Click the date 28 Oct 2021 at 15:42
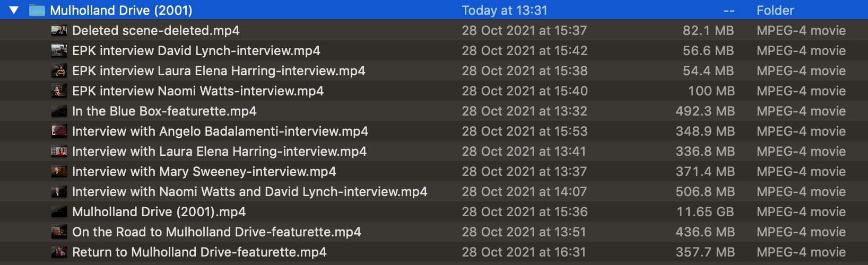The height and width of the screenshot is (265, 868). [524, 50]
